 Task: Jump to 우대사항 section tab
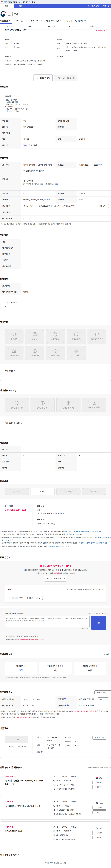click(x=51, y=26)
